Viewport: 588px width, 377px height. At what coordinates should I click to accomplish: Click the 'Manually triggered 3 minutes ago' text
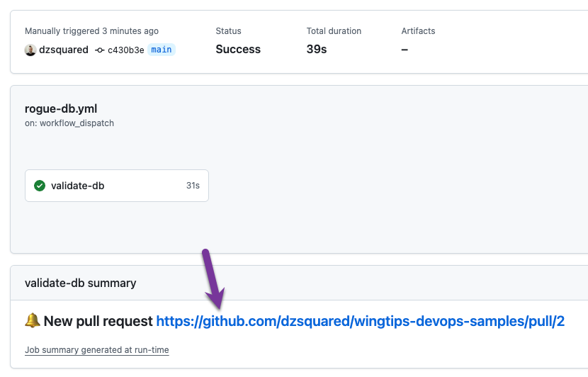[91, 31]
